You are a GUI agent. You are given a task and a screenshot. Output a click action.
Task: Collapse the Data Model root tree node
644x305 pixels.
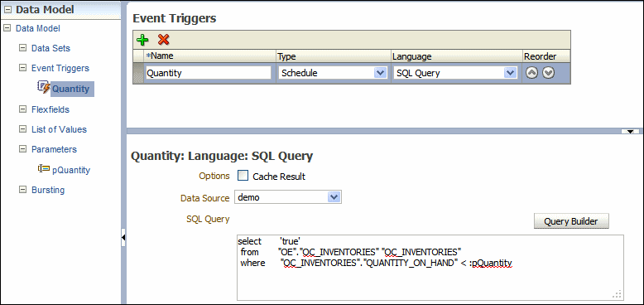[x=7, y=28]
